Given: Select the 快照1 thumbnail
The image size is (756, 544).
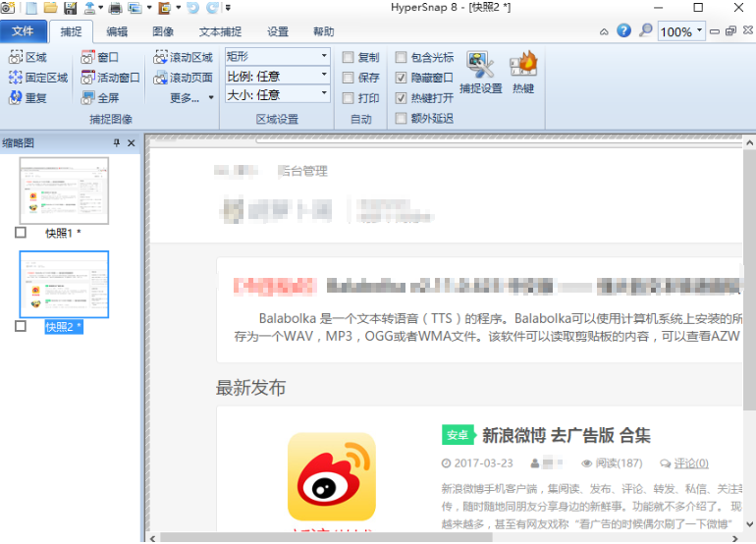Looking at the screenshot, I should pyautogui.click(x=64, y=190).
